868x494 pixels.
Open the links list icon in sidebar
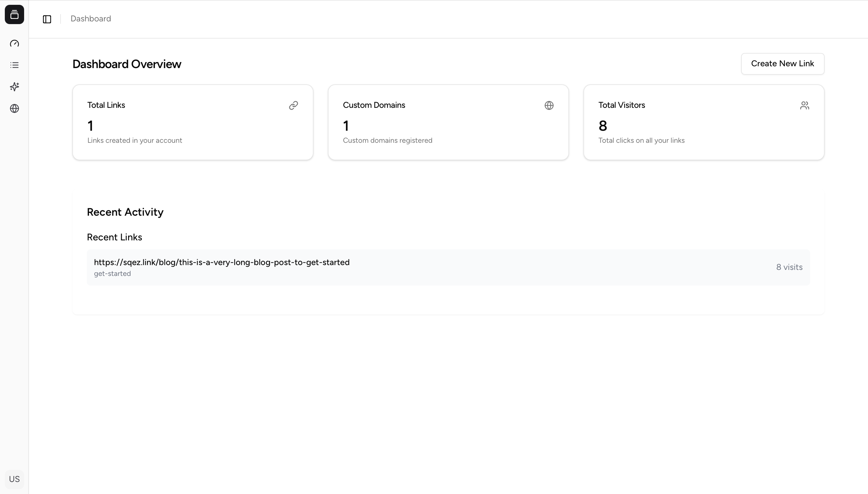(14, 65)
